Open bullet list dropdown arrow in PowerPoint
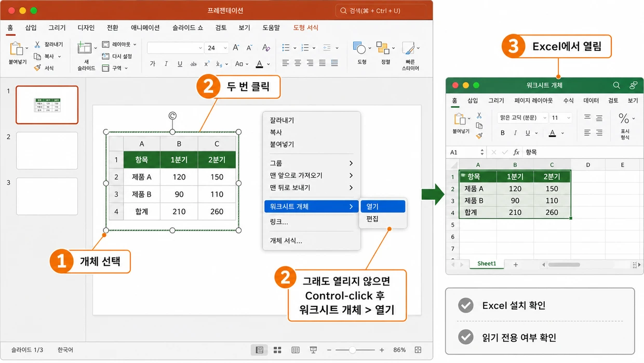 click(294, 47)
